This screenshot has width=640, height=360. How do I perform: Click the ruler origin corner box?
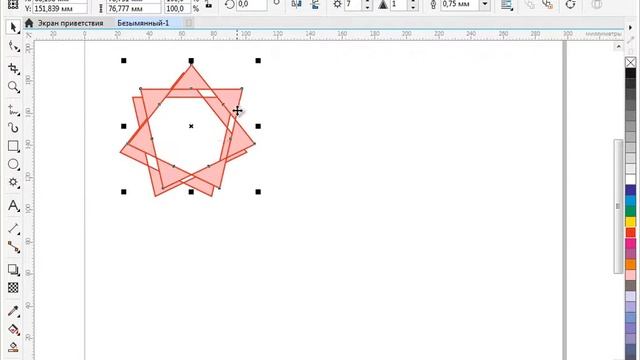[29, 35]
